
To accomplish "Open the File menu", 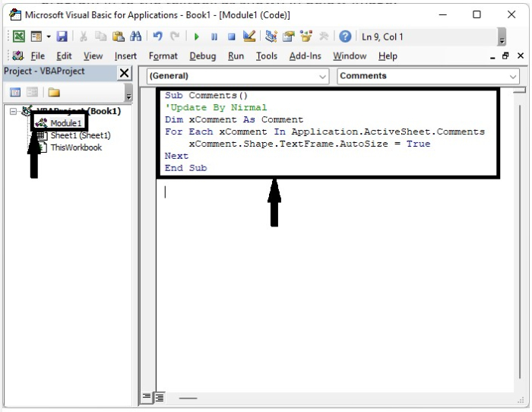I will (x=38, y=56).
